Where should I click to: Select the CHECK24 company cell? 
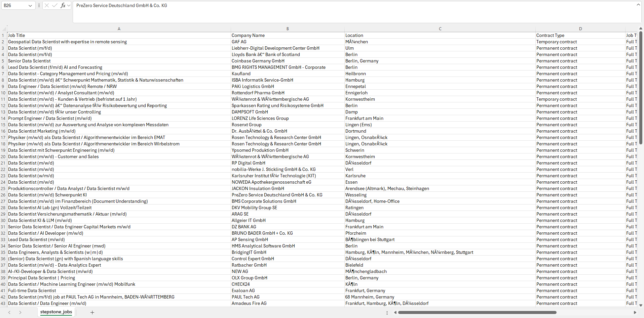coord(288,284)
